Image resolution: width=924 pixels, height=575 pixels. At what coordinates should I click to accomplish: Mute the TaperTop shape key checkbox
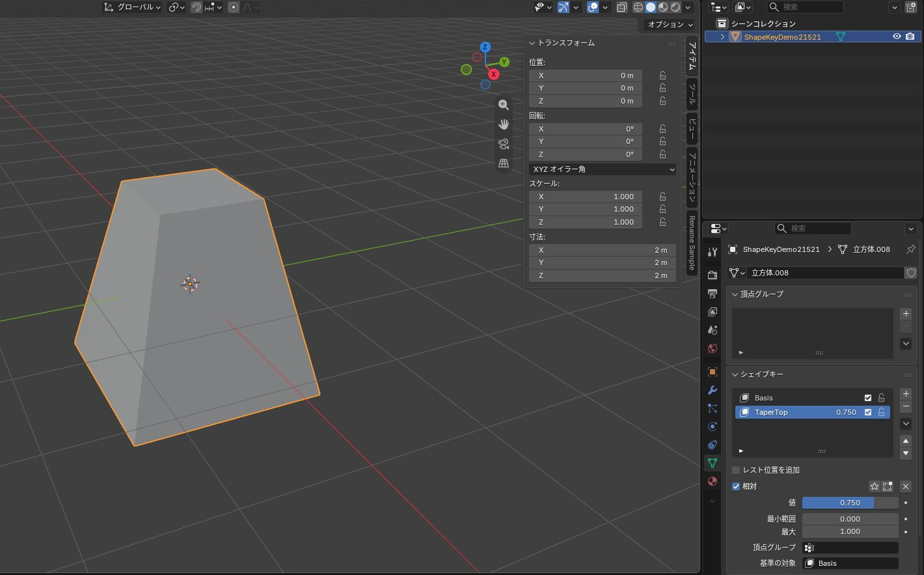[868, 412]
